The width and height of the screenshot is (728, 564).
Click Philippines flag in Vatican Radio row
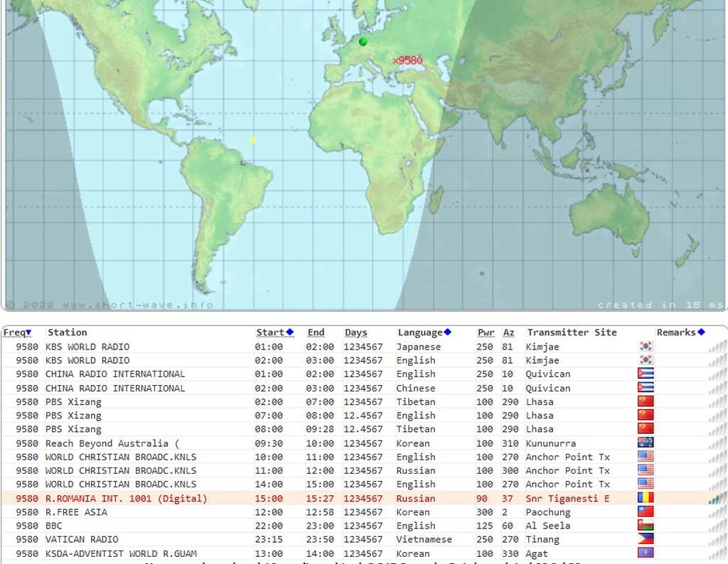coord(646,539)
